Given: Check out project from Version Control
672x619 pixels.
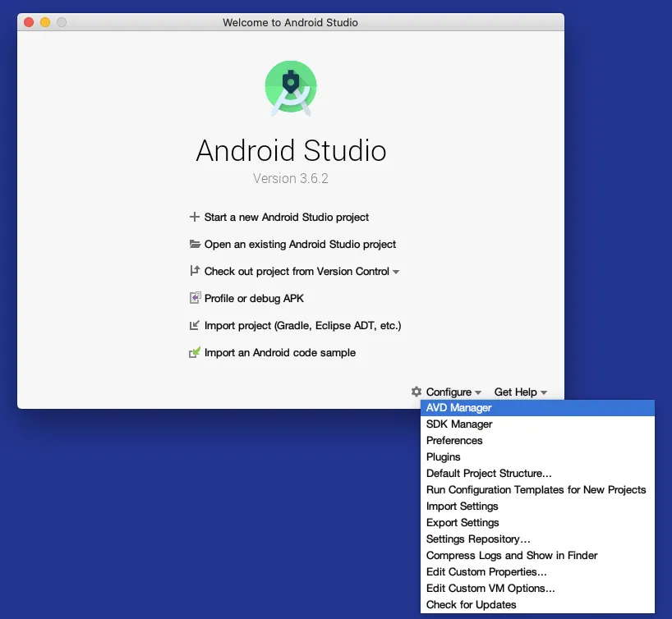Looking at the screenshot, I should 297,271.
